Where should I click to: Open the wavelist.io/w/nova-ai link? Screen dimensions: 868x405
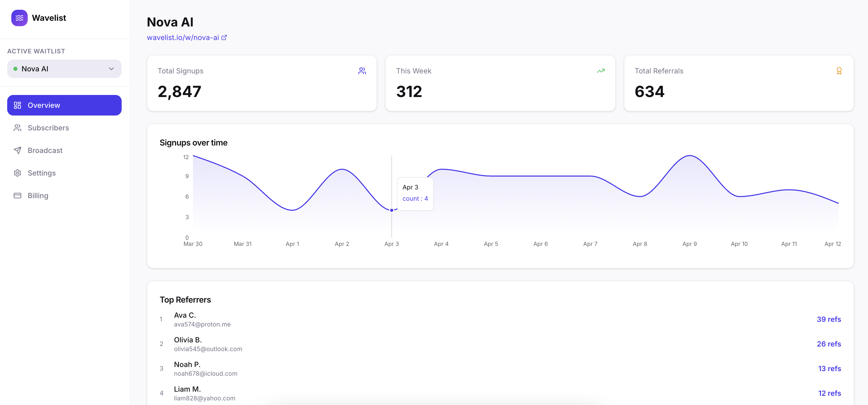[183, 37]
